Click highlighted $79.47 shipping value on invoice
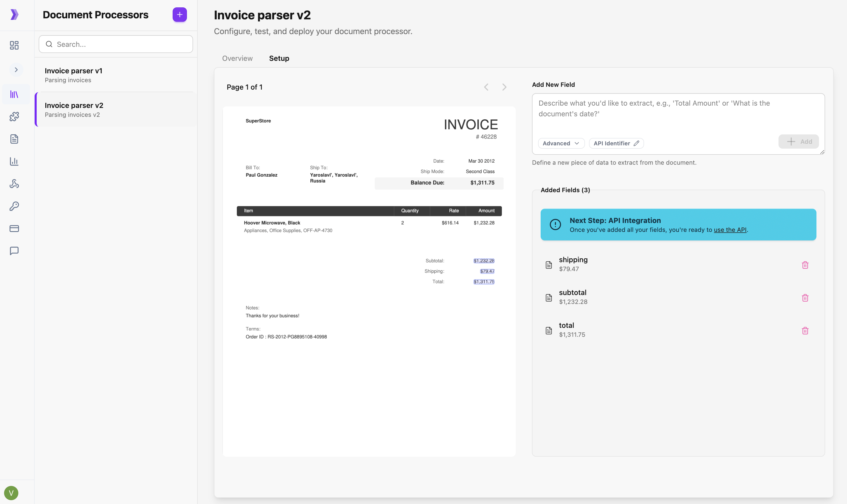 tap(487, 271)
